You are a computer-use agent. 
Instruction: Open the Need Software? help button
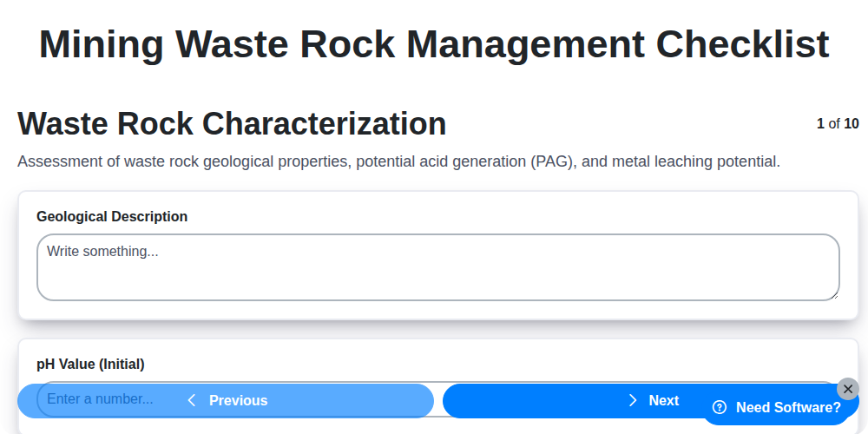coord(776,407)
